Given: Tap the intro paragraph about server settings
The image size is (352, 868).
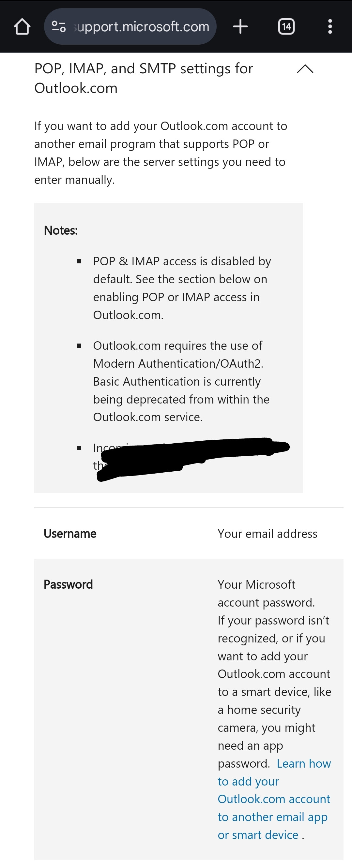Looking at the screenshot, I should (161, 153).
